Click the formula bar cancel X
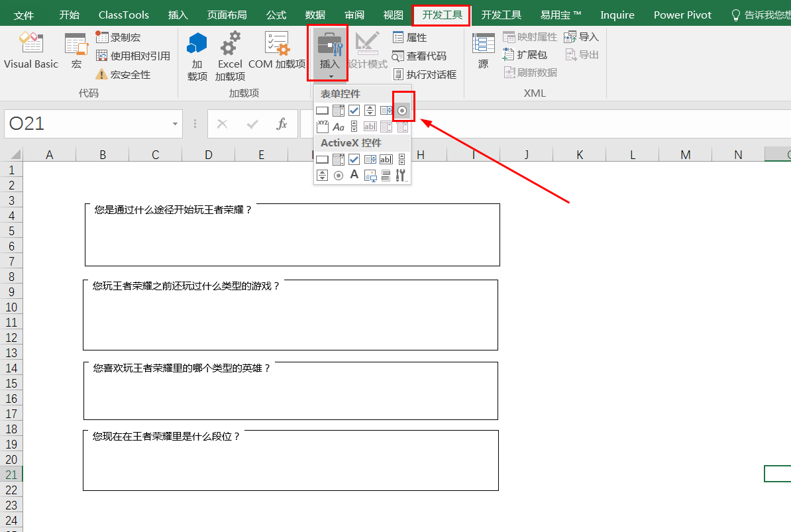 pos(223,123)
